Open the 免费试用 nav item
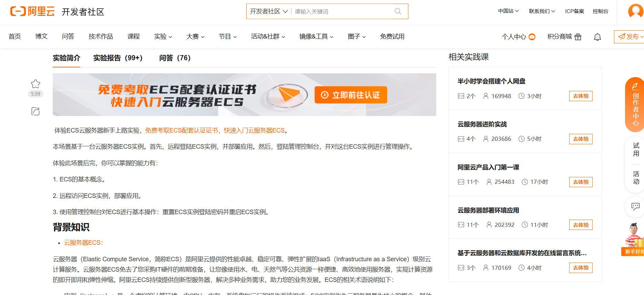Viewport: 644px width, 295px height. (x=392, y=36)
